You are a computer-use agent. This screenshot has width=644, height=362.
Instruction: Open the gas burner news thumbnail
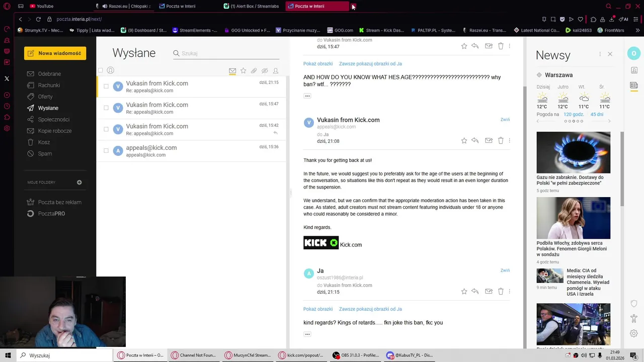[574, 152]
